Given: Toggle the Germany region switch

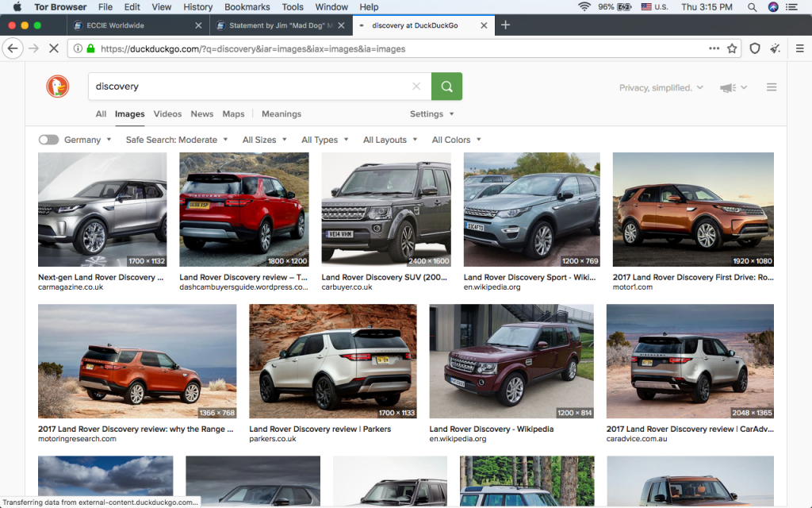Looking at the screenshot, I should tap(48, 140).
